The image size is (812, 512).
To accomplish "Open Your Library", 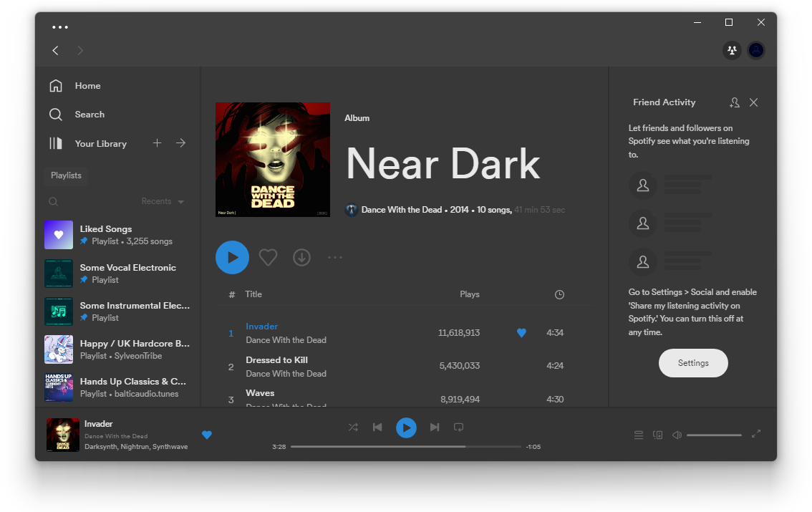I will pyautogui.click(x=88, y=143).
